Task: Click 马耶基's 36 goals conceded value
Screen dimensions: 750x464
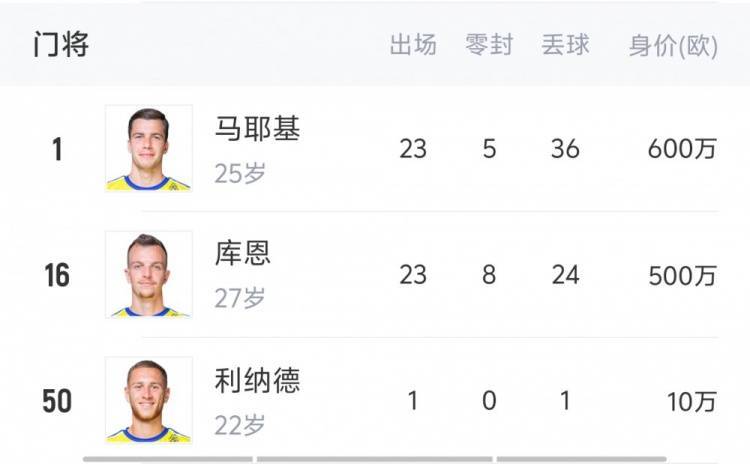Action: (565, 149)
